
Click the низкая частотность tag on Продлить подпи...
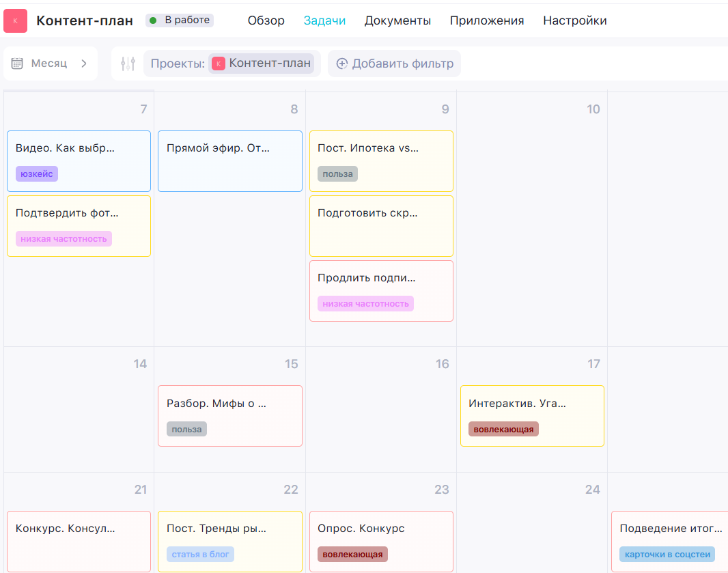(365, 304)
